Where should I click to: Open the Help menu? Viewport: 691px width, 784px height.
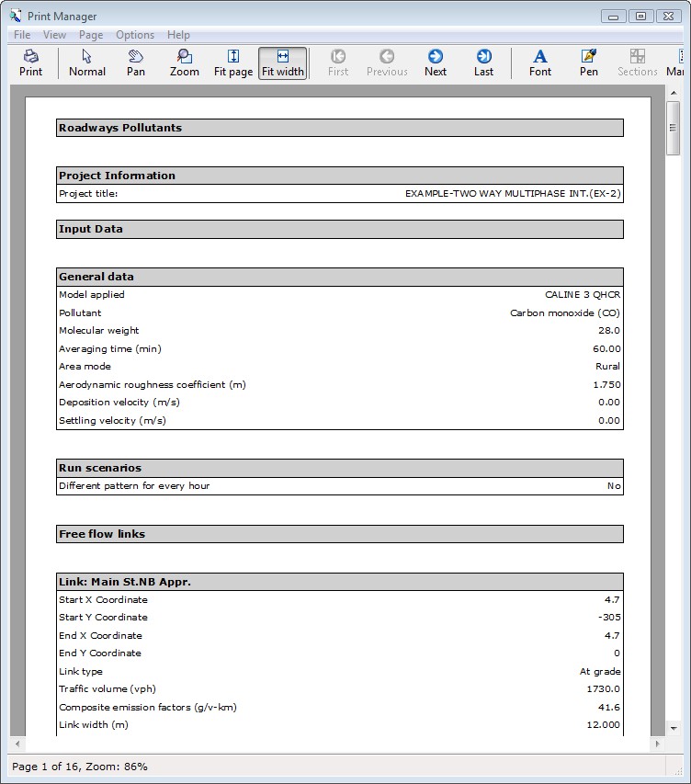coord(178,35)
